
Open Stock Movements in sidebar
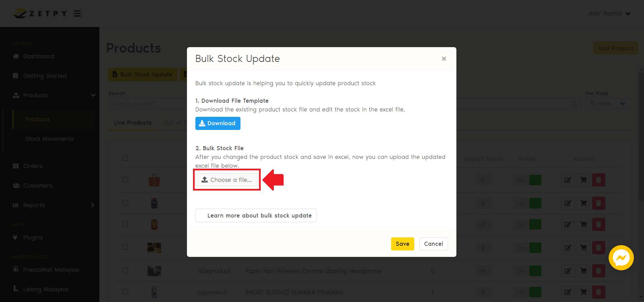(49, 139)
